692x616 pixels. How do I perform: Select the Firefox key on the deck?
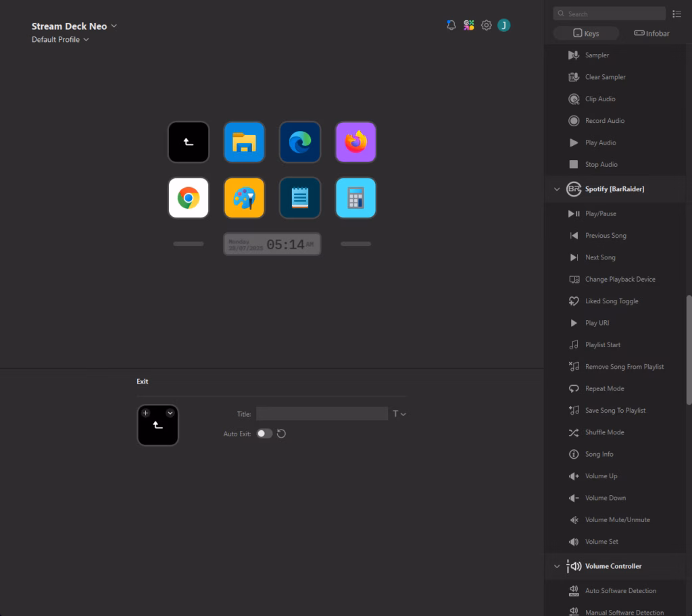point(355,143)
